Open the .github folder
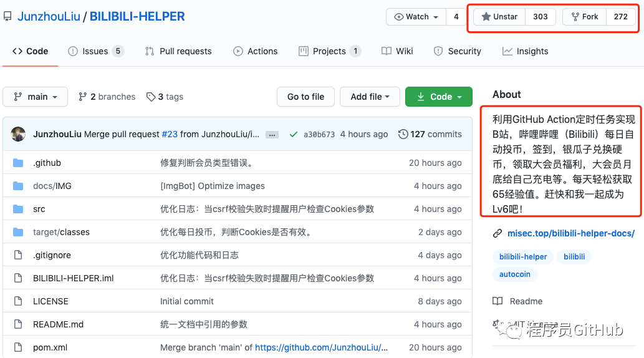Image resolution: width=644 pixels, height=358 pixels. pyautogui.click(x=47, y=163)
